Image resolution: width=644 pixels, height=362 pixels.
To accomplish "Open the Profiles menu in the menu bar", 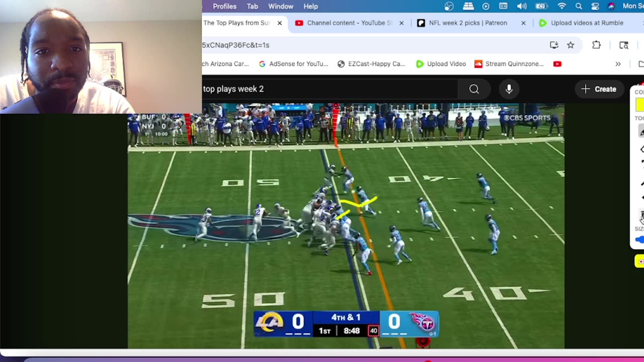I will [x=224, y=7].
